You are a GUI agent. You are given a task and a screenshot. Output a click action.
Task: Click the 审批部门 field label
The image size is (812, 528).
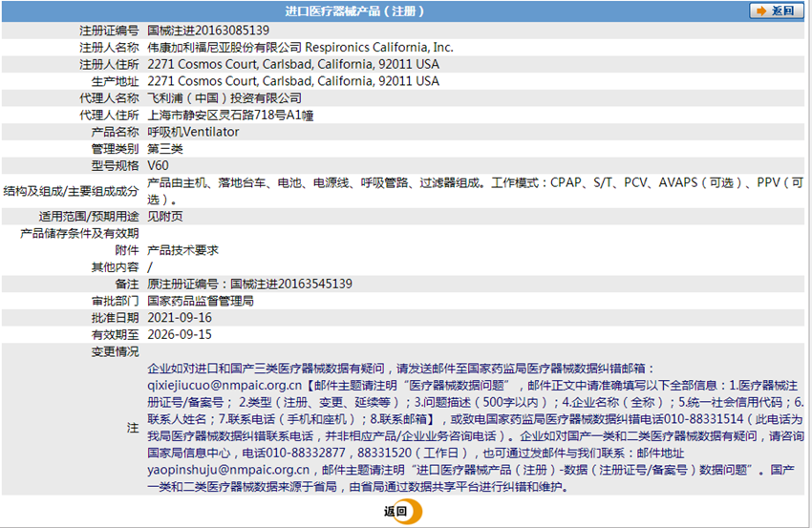coord(115,301)
